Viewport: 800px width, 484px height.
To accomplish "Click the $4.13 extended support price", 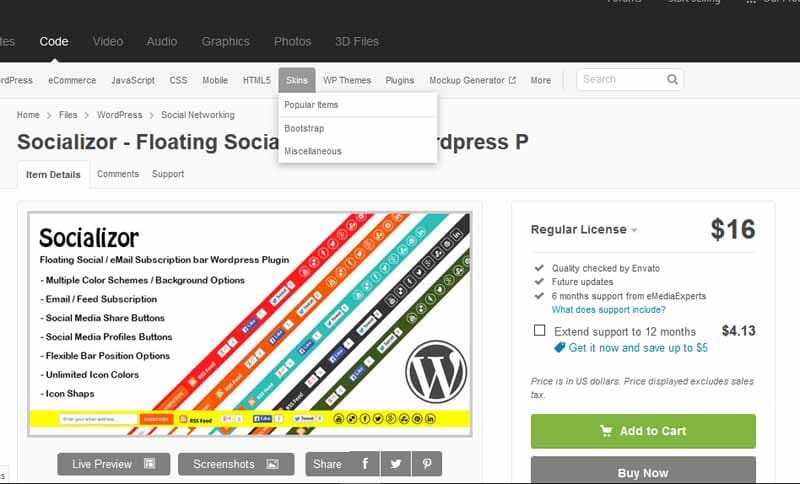I will tap(738, 330).
